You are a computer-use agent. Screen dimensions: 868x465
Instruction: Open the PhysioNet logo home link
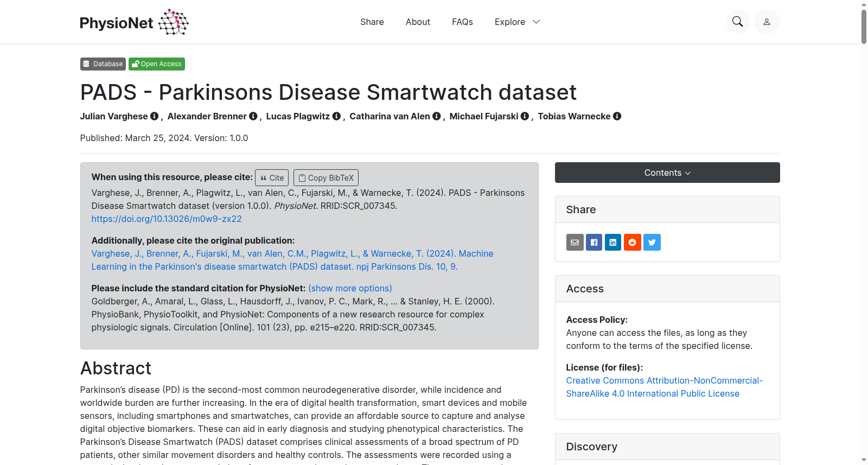[134, 22]
